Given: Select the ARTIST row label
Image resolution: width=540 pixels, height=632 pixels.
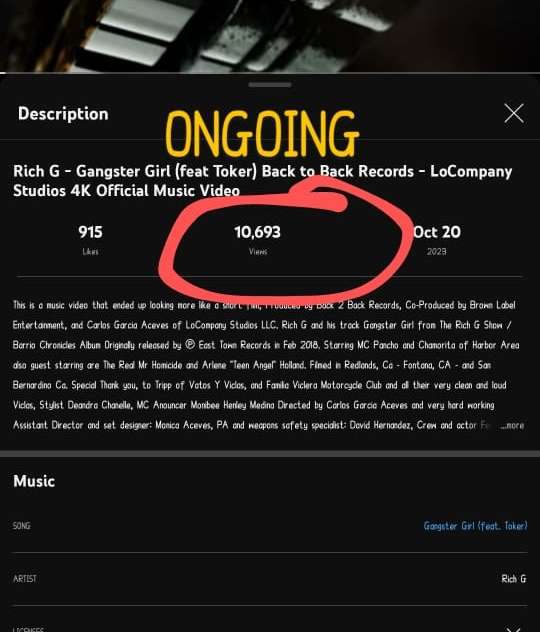Looking at the screenshot, I should (x=25, y=579).
